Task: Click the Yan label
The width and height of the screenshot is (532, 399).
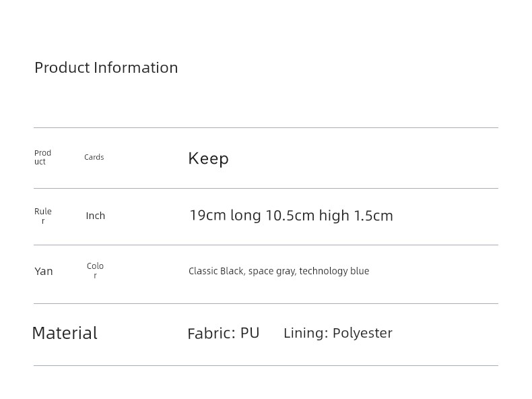Action: pyautogui.click(x=44, y=272)
